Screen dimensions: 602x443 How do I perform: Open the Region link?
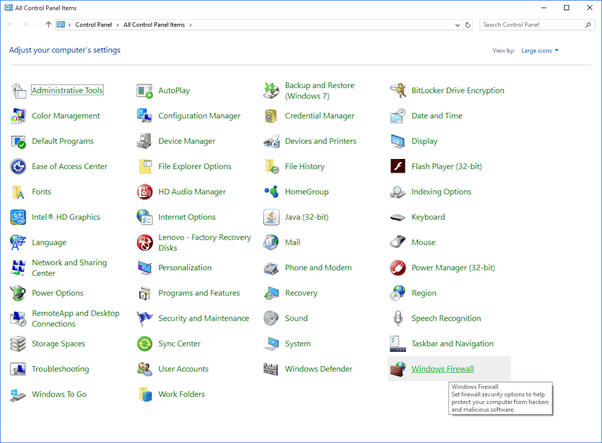[x=424, y=293]
